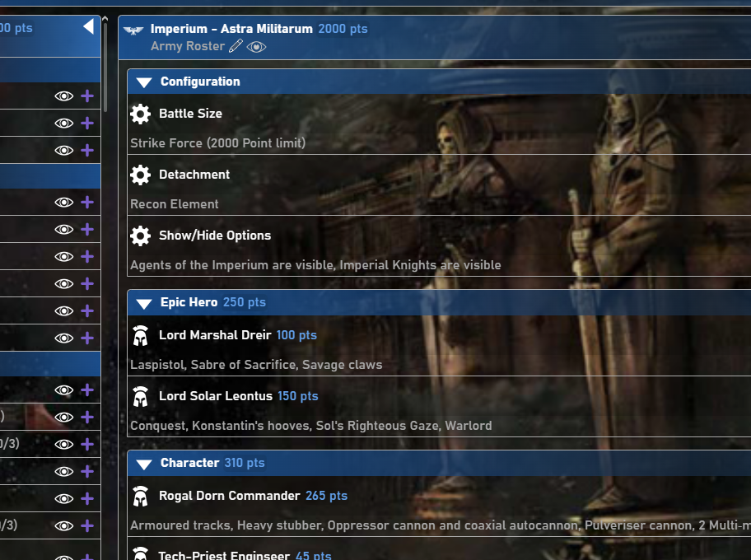Collapse the Configuration section
This screenshot has height=560, width=751.
click(x=143, y=82)
